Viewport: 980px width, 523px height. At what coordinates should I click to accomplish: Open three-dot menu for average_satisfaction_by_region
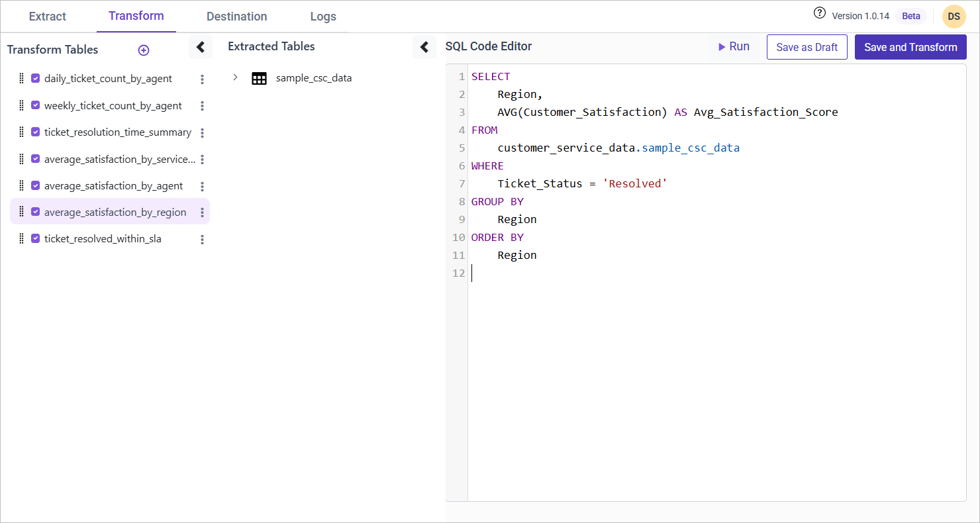pos(202,213)
